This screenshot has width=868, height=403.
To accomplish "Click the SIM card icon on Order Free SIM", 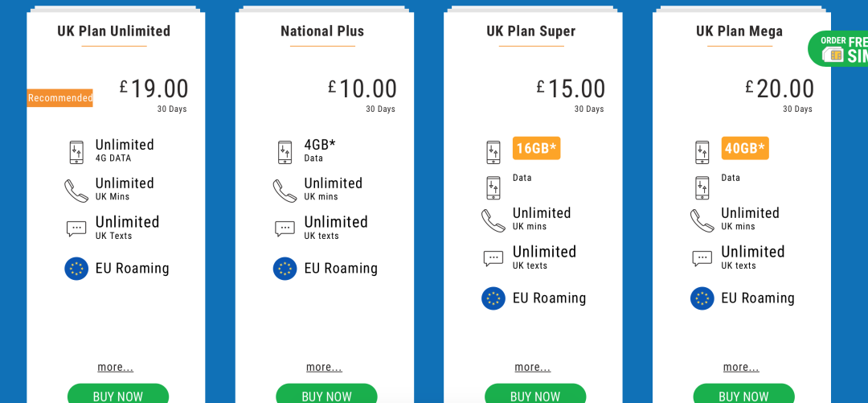I will [833, 55].
